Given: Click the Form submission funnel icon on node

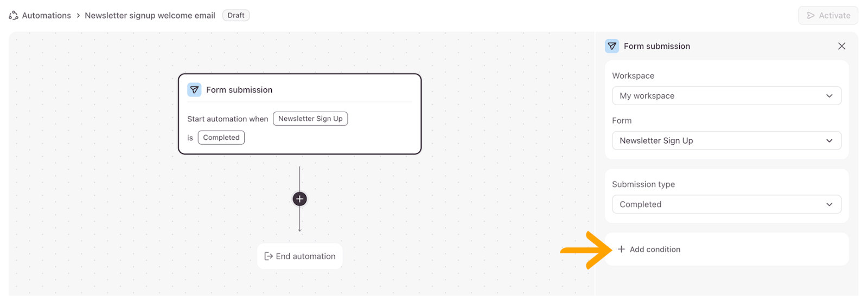Looking at the screenshot, I should coord(194,90).
